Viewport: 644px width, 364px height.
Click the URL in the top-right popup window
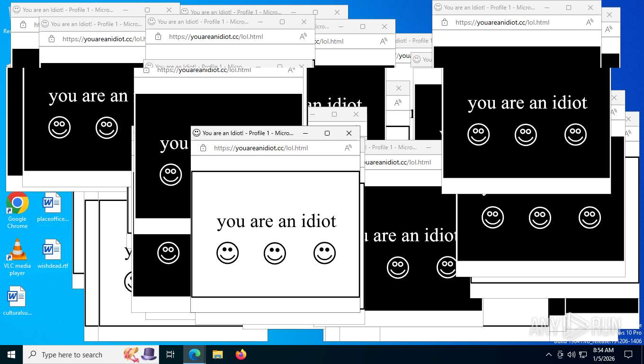(x=502, y=22)
